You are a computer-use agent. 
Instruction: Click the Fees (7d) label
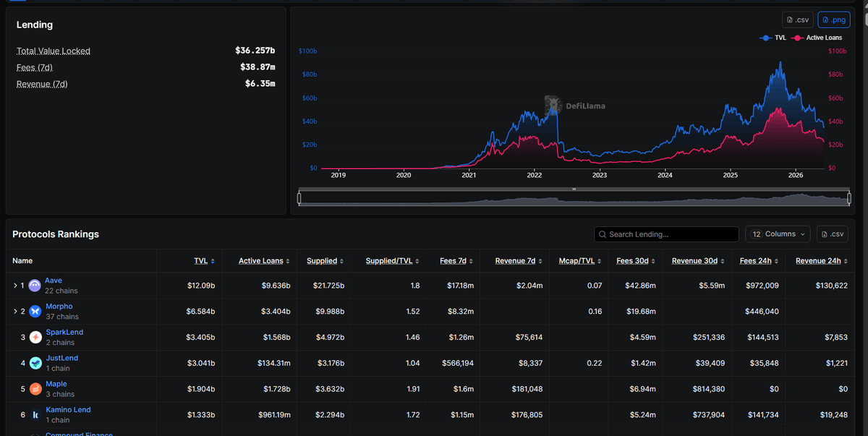point(35,67)
